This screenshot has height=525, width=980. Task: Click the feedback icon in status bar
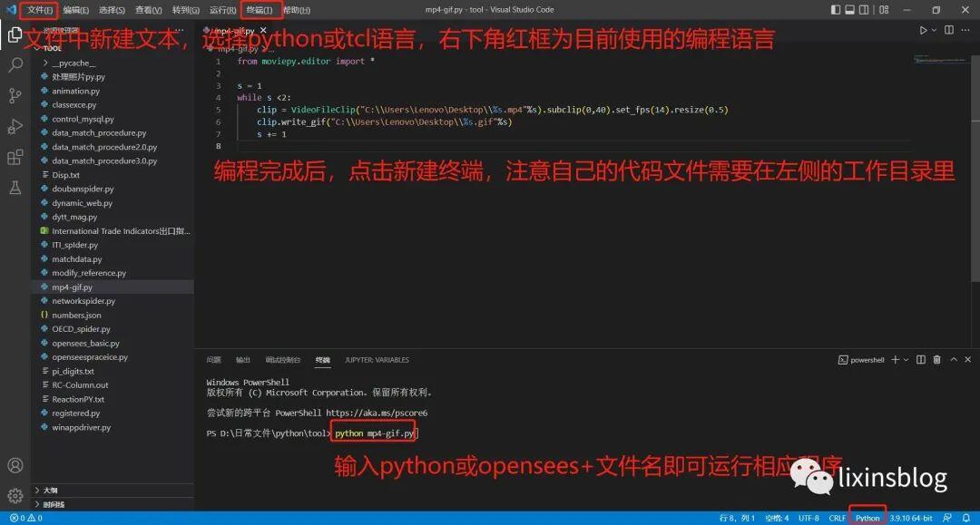pos(947,518)
